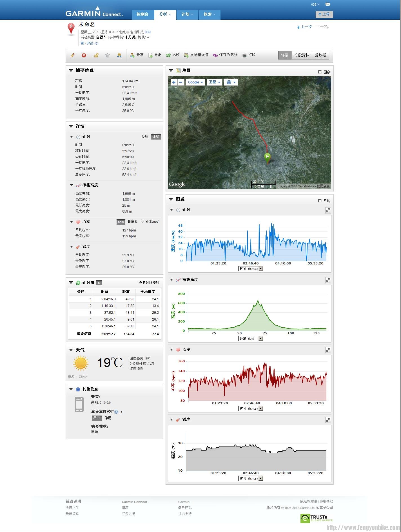The image size is (401, 532).
Task: Expand the 心率 chart to fullscreen
Action: (328, 350)
